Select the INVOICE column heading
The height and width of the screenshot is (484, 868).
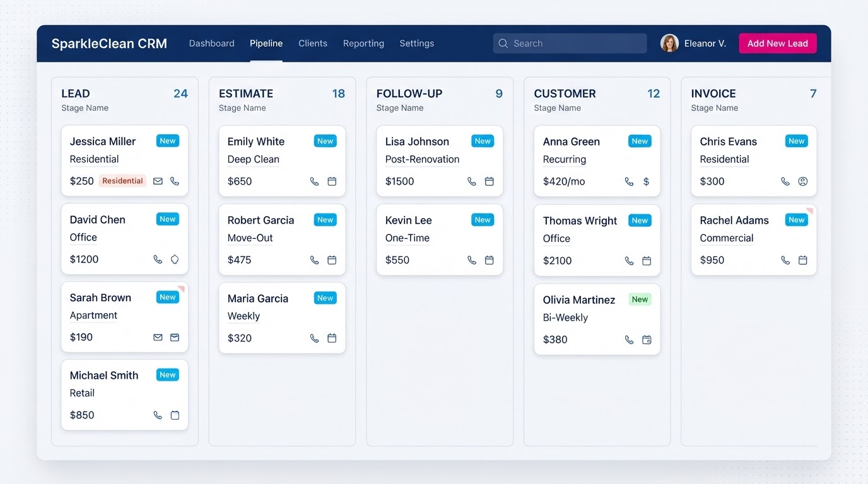tap(713, 93)
